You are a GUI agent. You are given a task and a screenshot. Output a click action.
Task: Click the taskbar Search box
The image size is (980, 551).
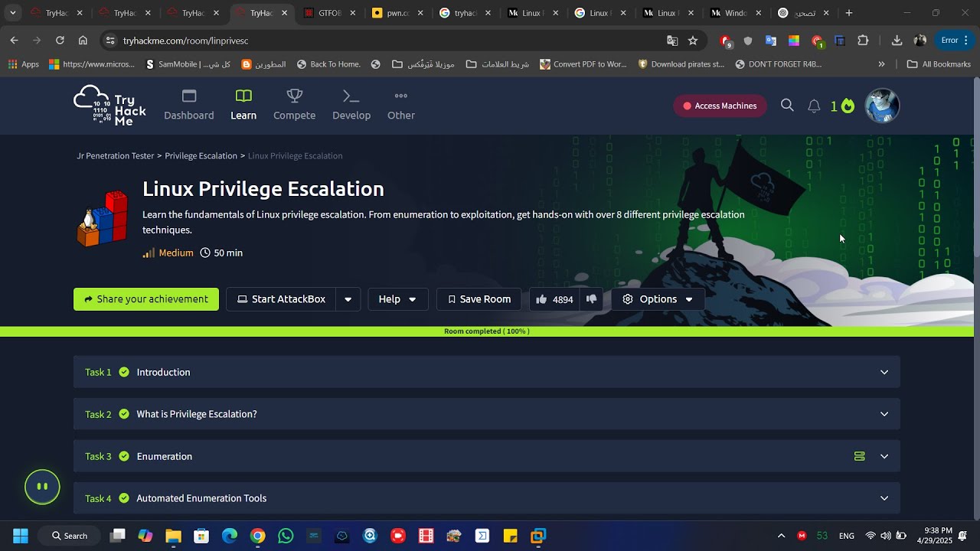70,536
